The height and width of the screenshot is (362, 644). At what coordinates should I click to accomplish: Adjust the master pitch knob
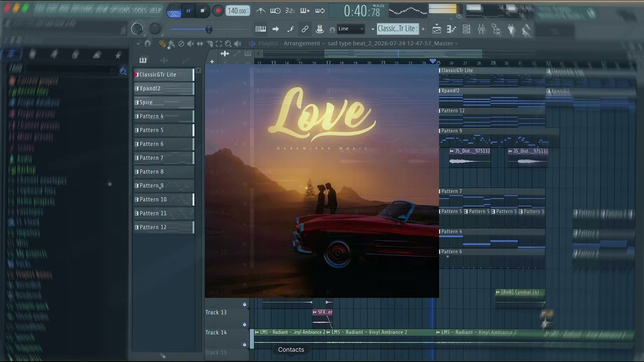tap(155, 29)
